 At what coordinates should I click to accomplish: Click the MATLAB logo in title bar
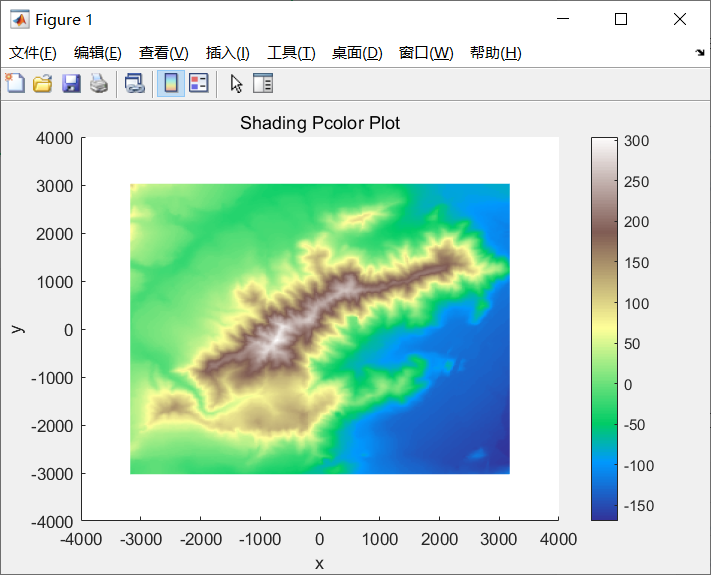(19, 19)
